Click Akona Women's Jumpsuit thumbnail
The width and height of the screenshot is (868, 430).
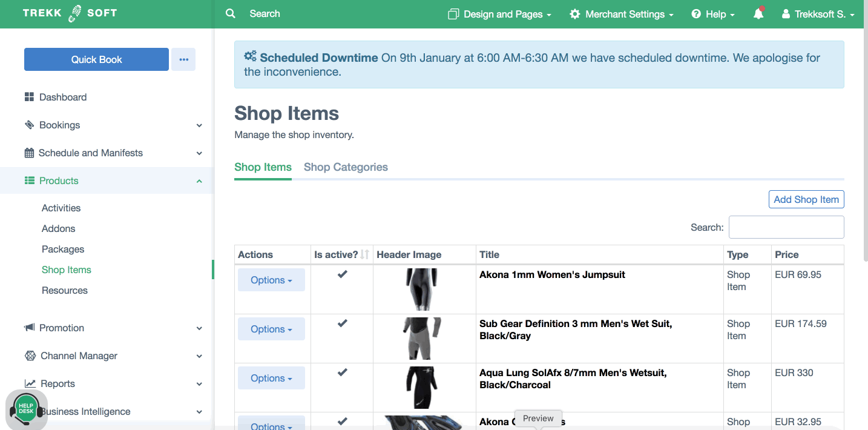421,289
